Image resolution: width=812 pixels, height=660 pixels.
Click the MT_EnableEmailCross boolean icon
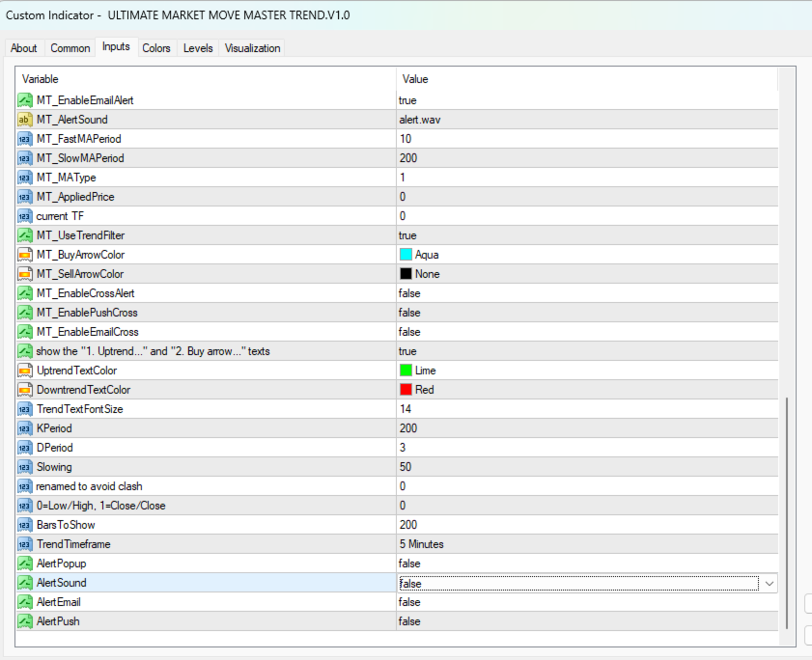(25, 332)
